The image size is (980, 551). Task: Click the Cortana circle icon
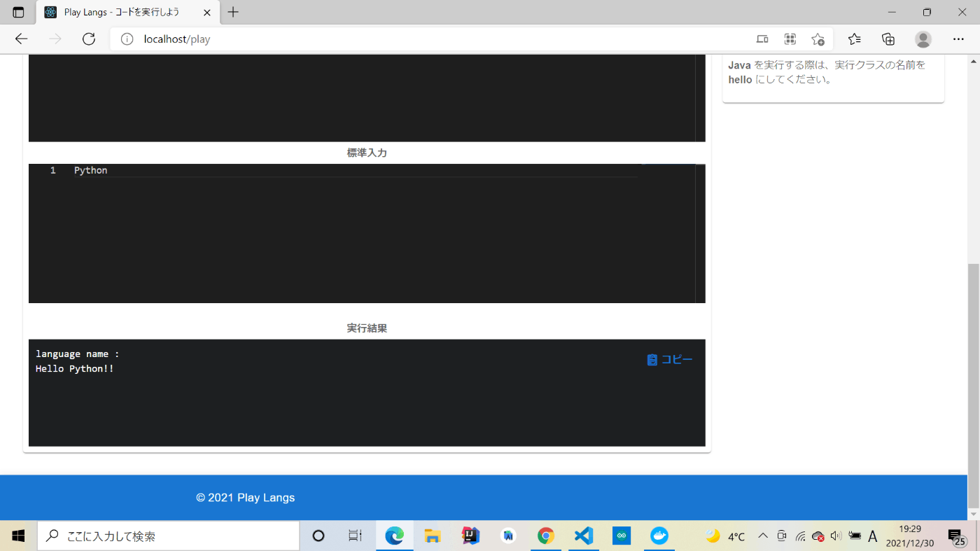pos(318,536)
